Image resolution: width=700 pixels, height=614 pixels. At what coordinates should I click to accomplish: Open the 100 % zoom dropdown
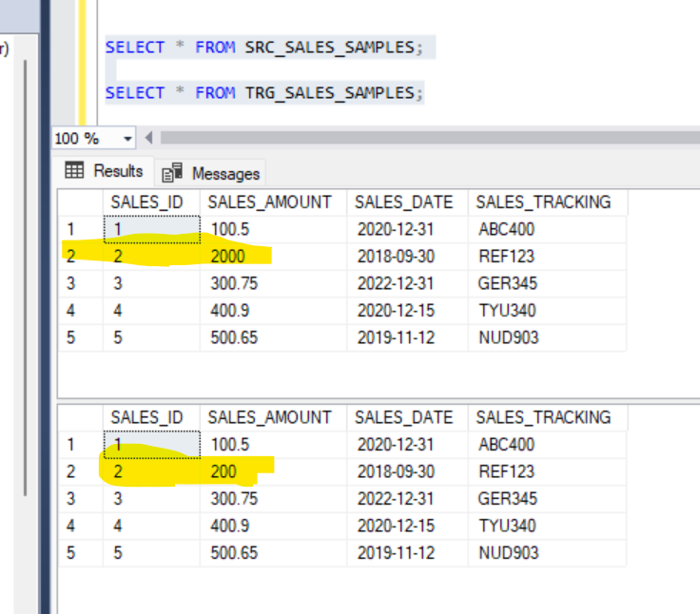click(128, 139)
